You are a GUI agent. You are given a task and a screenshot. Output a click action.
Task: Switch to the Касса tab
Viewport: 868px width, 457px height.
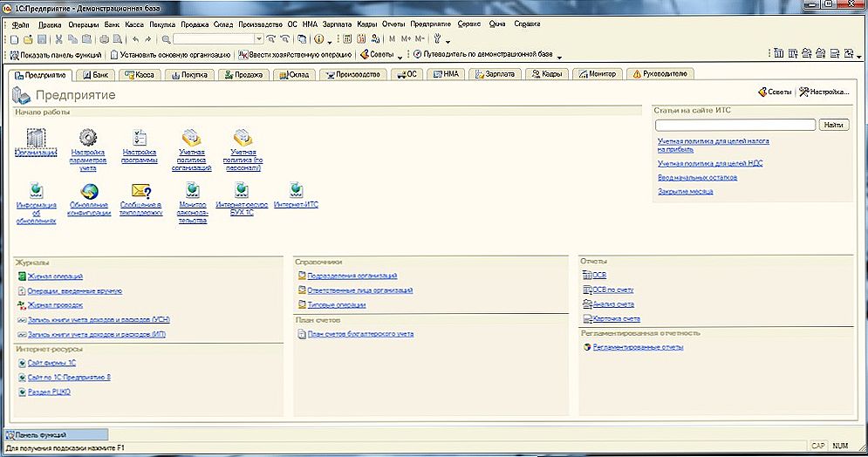click(x=140, y=74)
